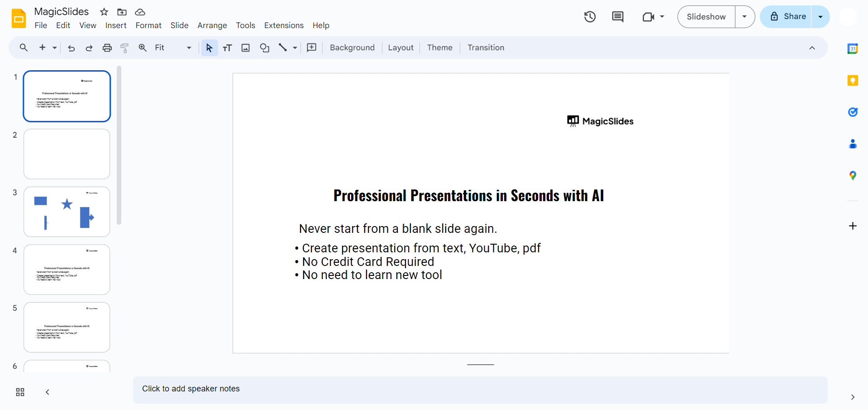Select the text box tool
The width and height of the screenshot is (868, 410).
coord(227,48)
